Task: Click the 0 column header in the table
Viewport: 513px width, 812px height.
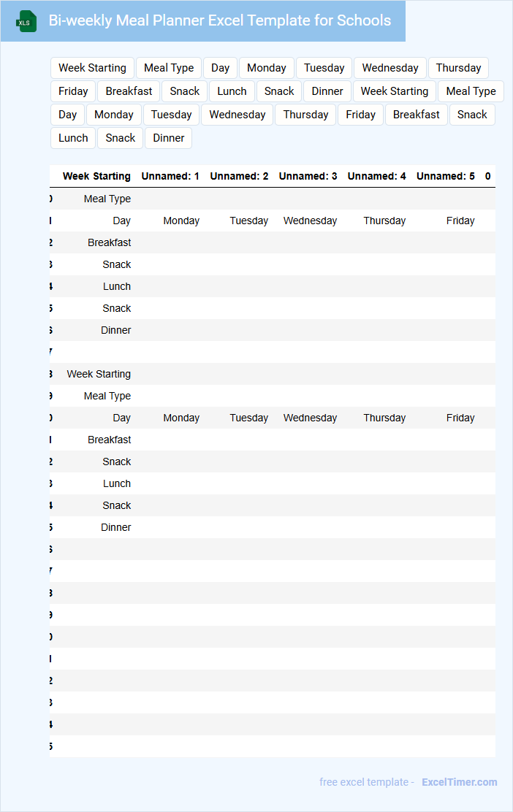Action: click(487, 176)
